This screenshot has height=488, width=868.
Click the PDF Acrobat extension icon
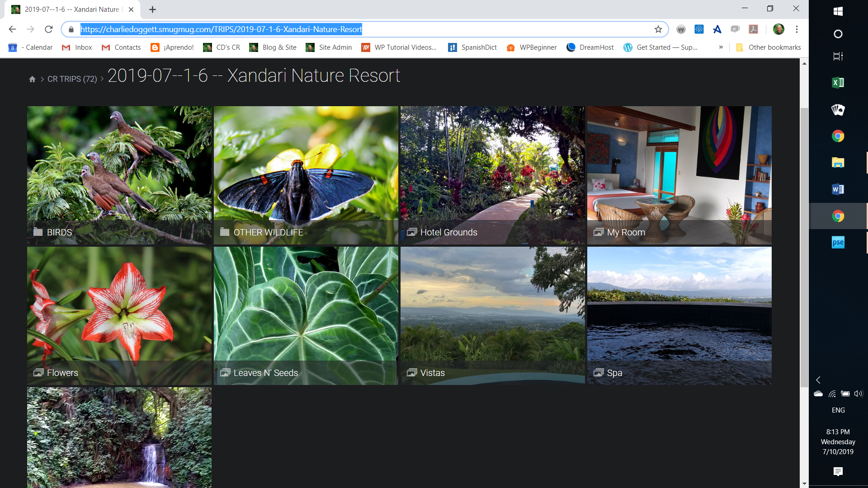click(x=753, y=29)
